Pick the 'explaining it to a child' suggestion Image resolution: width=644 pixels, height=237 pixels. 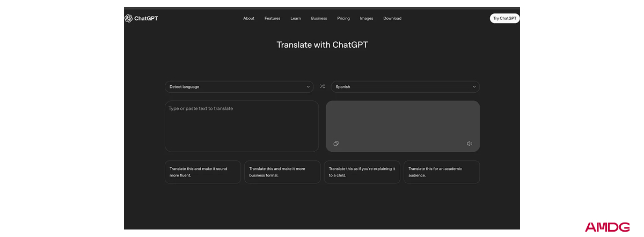[x=362, y=172]
